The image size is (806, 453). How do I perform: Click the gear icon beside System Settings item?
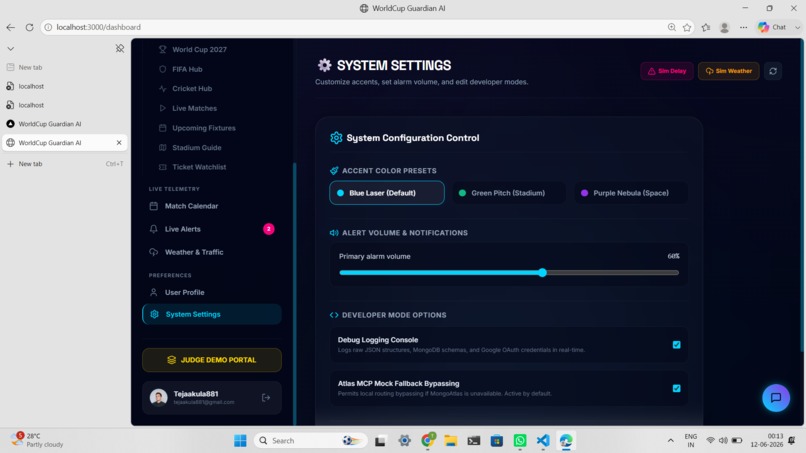tap(154, 314)
